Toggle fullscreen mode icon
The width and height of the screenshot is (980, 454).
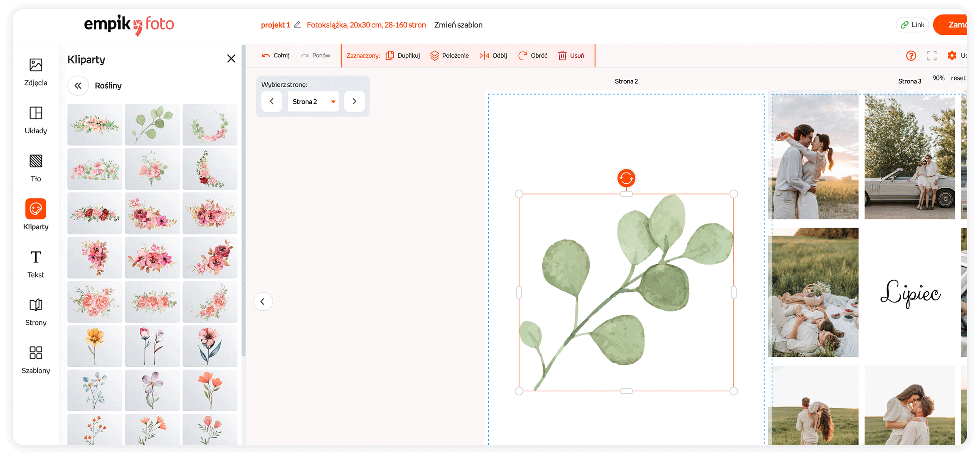tap(931, 55)
